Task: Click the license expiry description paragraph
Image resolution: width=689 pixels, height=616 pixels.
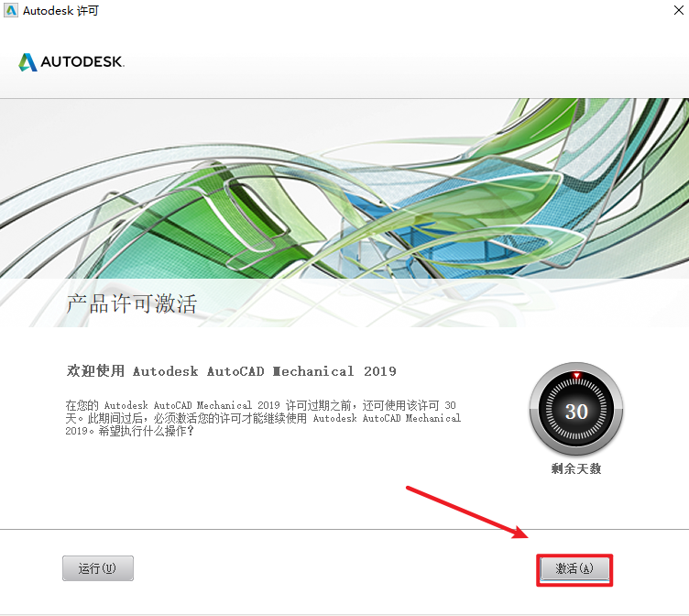Action: click(263, 418)
